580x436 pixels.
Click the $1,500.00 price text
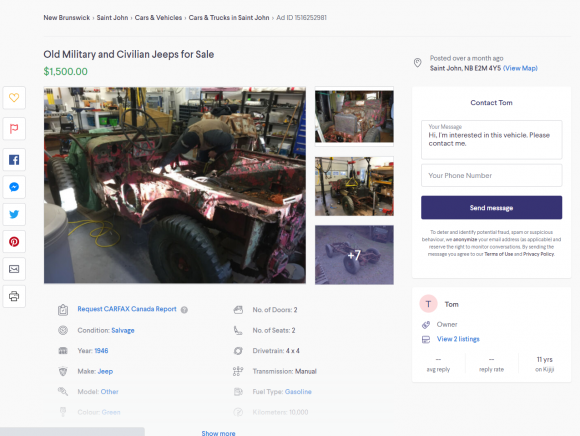point(65,71)
